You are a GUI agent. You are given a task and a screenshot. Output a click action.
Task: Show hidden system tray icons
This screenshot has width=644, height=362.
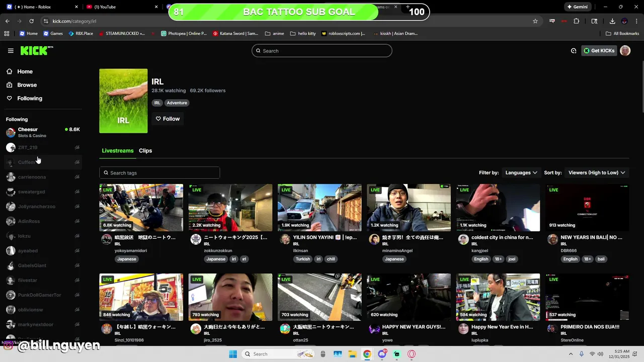point(571,354)
